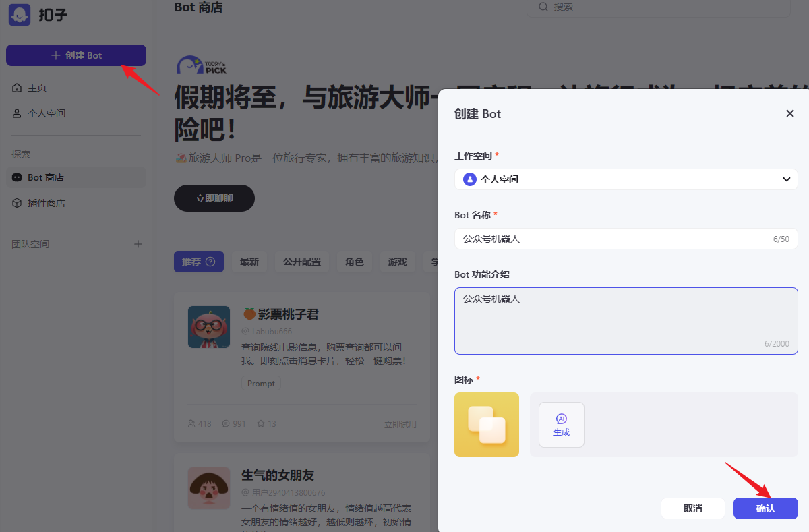Click the yellow Bot icon thumbnail

pos(487,425)
